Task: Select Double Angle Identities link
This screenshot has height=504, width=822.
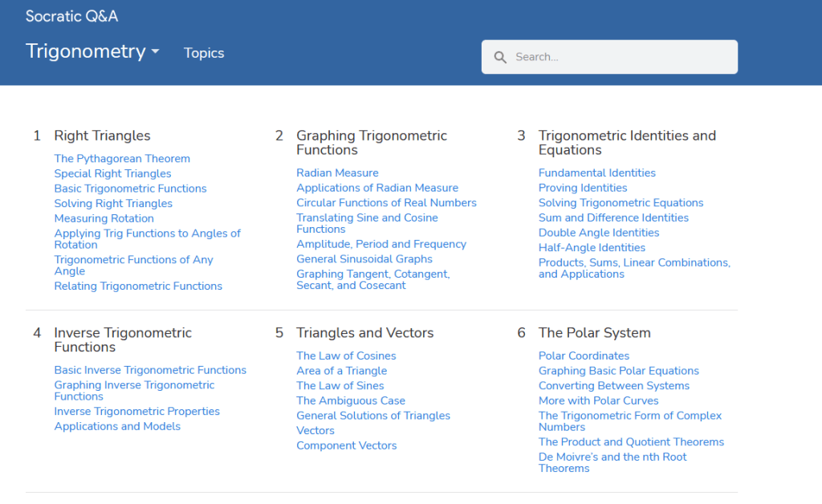Action: [598, 233]
